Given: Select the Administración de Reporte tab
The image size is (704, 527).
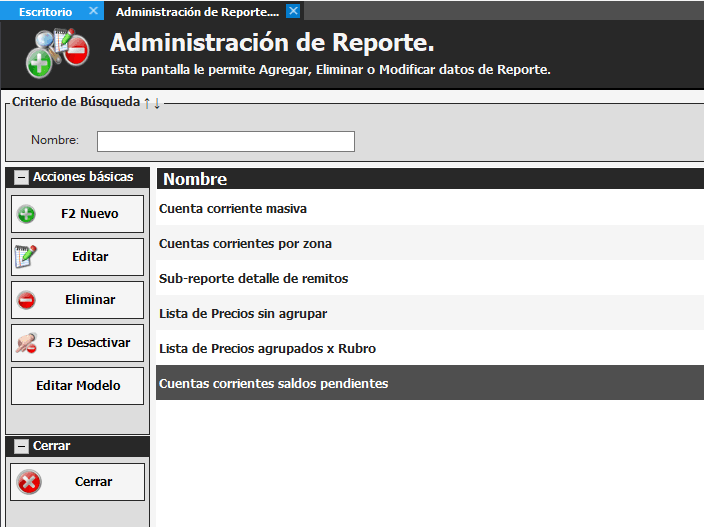Looking at the screenshot, I should [197, 11].
